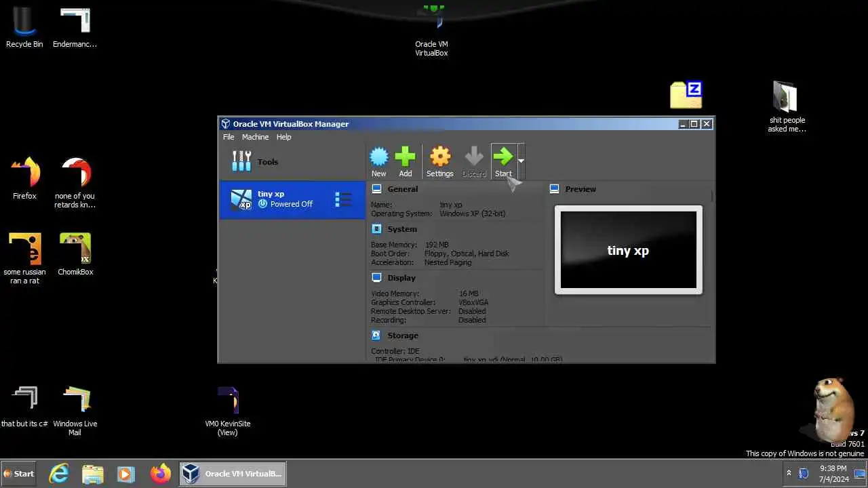
Task: Click the 'VBoxVGA' graphics controller value
Action: point(473,302)
